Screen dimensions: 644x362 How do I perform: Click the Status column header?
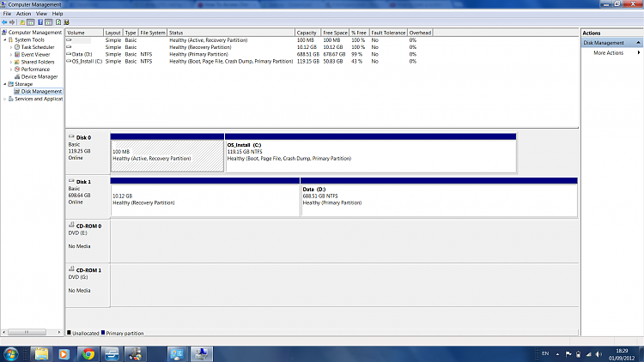pos(231,33)
